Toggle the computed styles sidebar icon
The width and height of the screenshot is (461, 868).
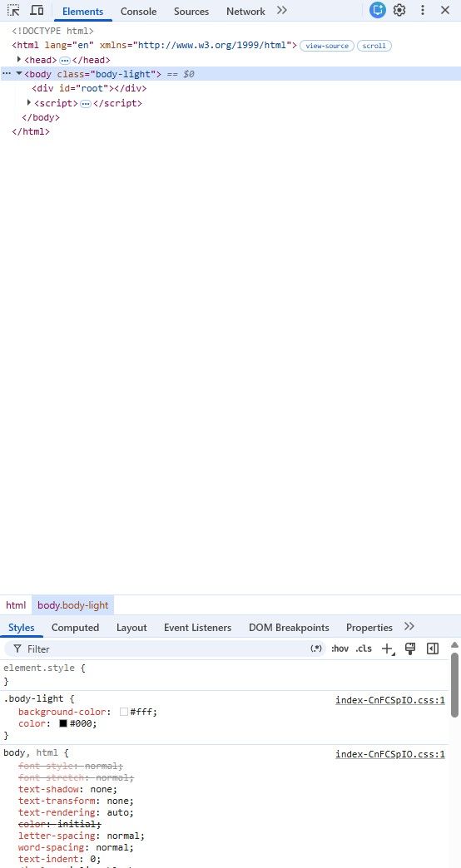click(433, 649)
